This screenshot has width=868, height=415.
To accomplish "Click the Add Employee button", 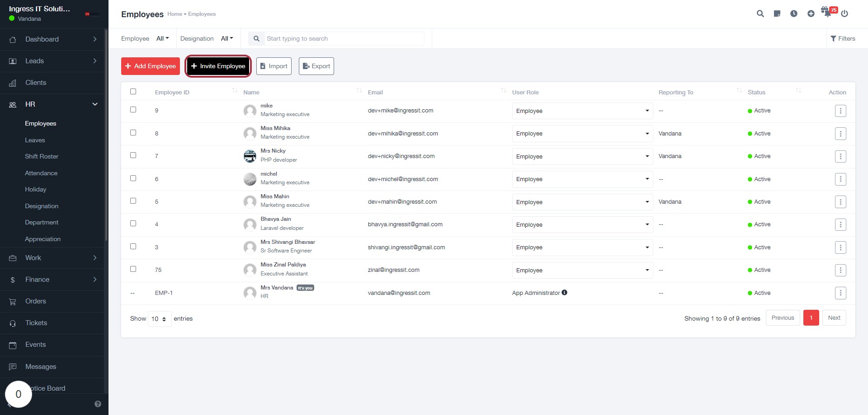I will (151, 66).
